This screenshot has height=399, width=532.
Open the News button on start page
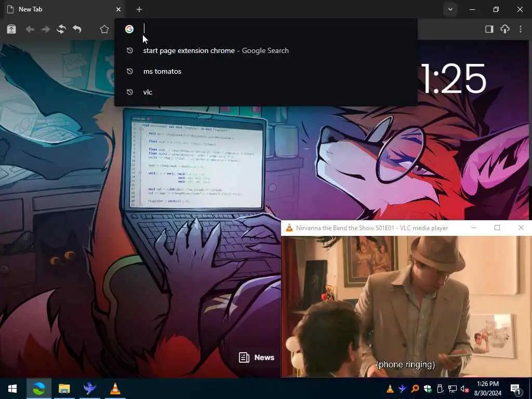(257, 357)
